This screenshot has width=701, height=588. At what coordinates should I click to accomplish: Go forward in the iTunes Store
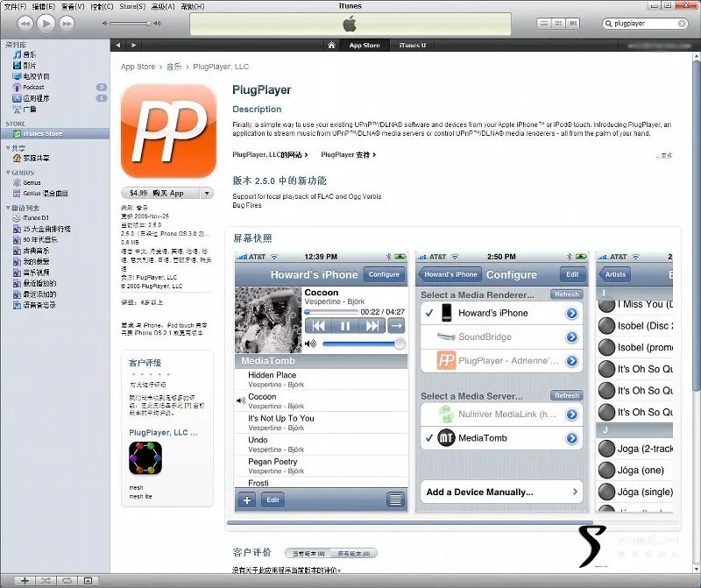coord(134,46)
